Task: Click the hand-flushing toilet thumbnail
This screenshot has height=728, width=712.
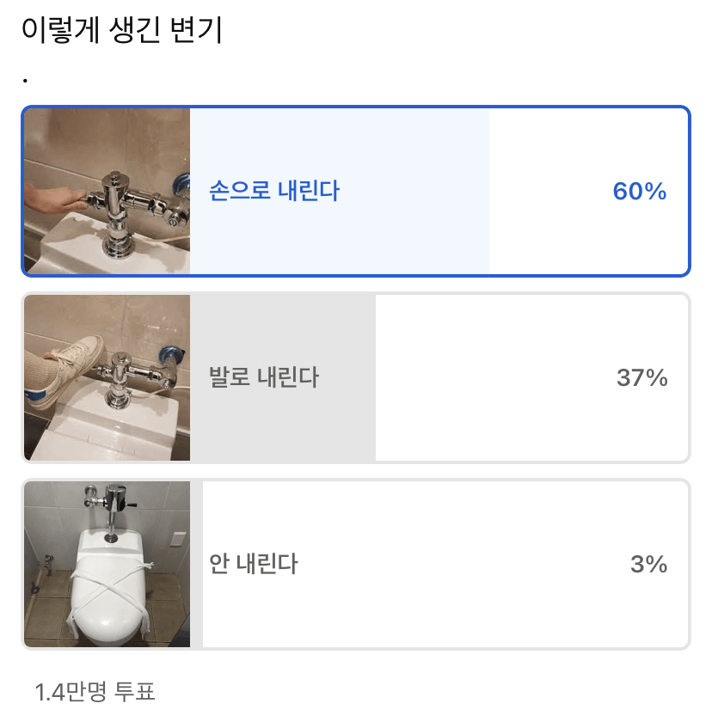Action: [107, 191]
